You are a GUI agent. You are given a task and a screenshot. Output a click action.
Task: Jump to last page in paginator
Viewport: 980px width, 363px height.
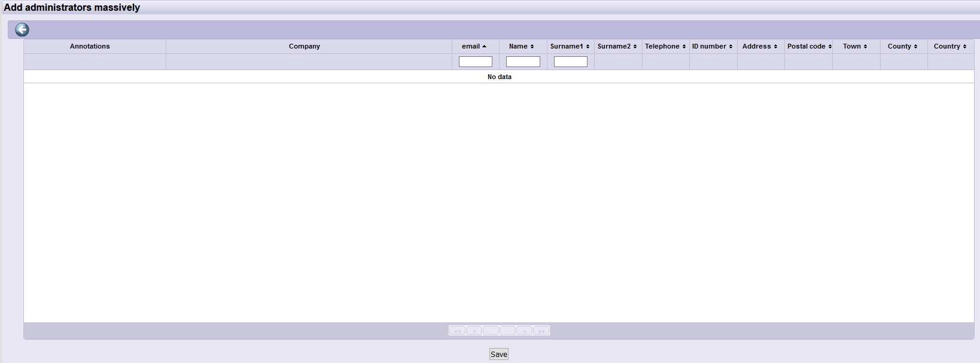point(541,331)
